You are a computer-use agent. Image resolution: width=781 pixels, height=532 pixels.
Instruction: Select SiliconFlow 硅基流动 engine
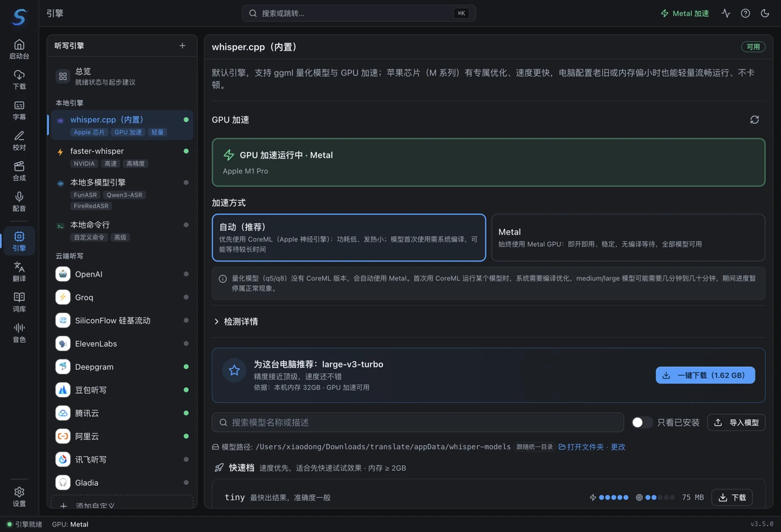tap(123, 321)
